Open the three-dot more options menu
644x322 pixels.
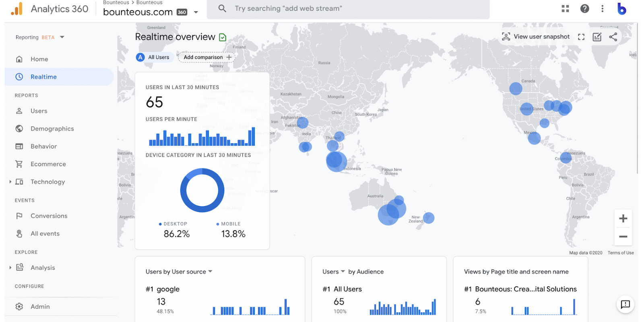[x=603, y=8]
